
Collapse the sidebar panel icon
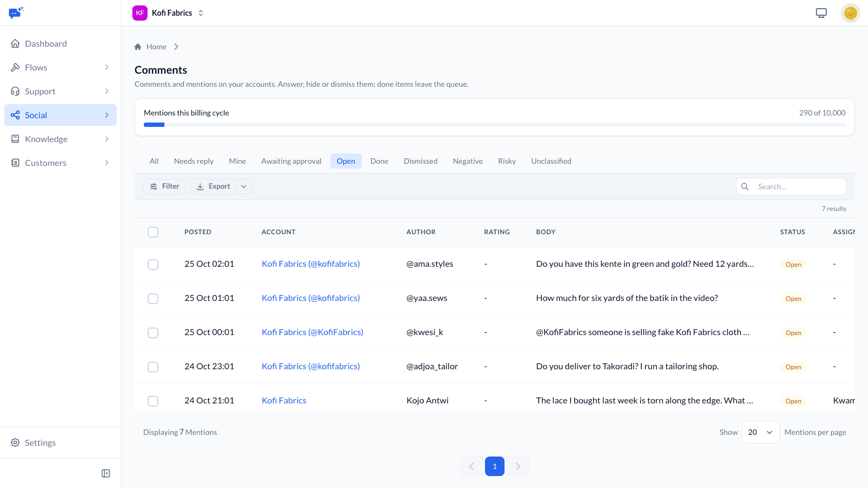(106, 473)
